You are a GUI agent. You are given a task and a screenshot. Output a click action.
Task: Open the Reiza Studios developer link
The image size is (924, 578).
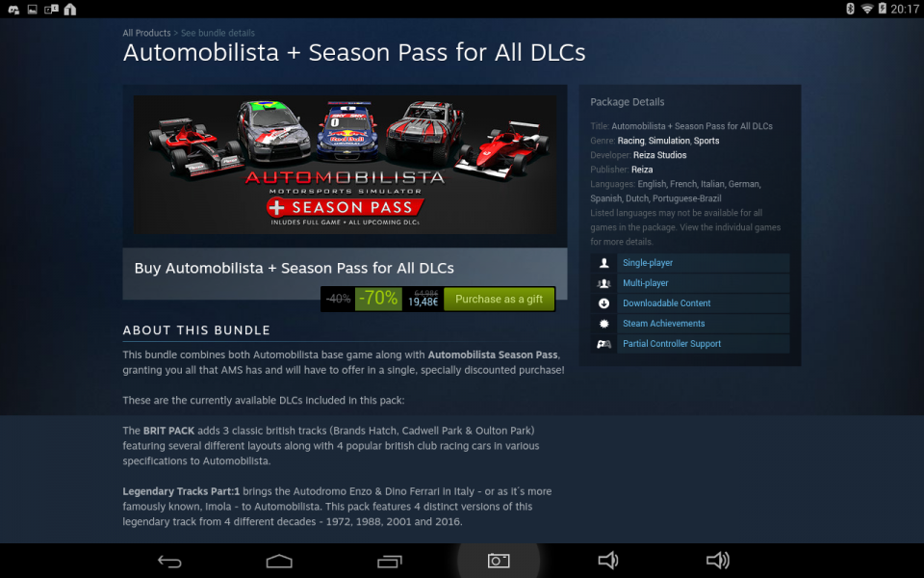(x=659, y=155)
